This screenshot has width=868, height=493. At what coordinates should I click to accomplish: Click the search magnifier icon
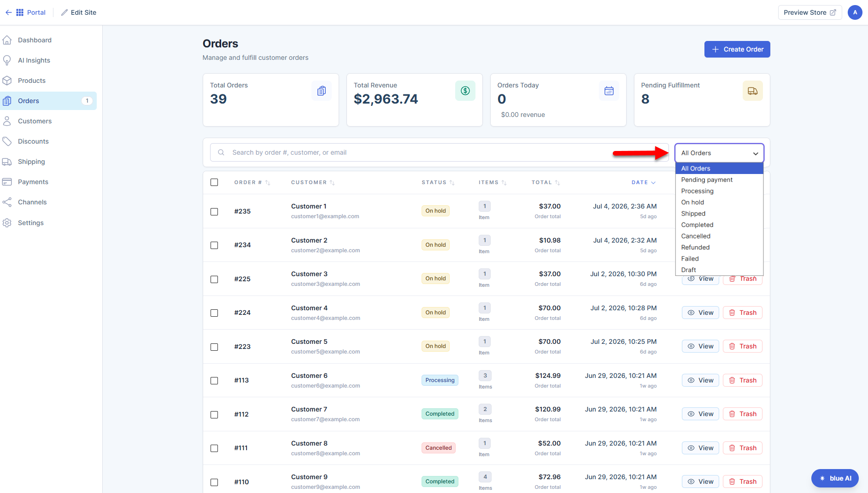coord(221,152)
